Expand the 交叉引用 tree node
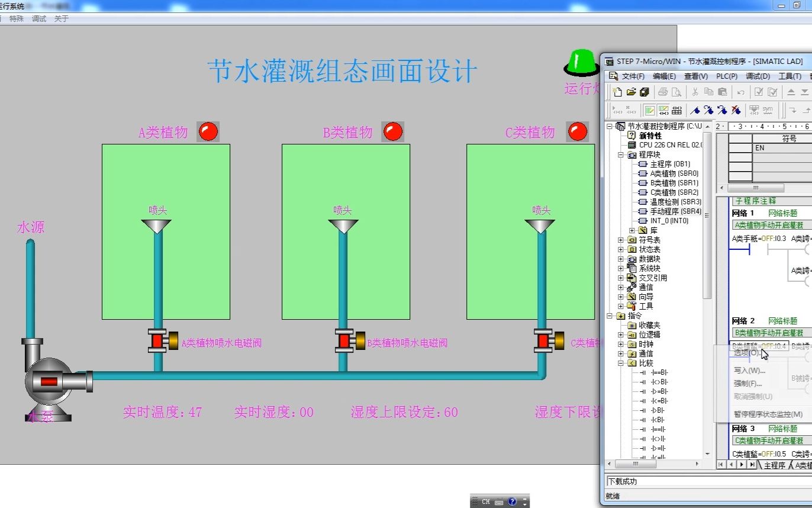The height and width of the screenshot is (508, 812). click(x=621, y=278)
